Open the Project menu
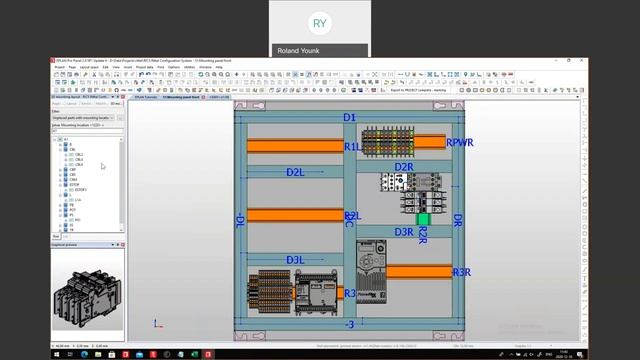This screenshot has width=640, height=360. pyautogui.click(x=60, y=67)
